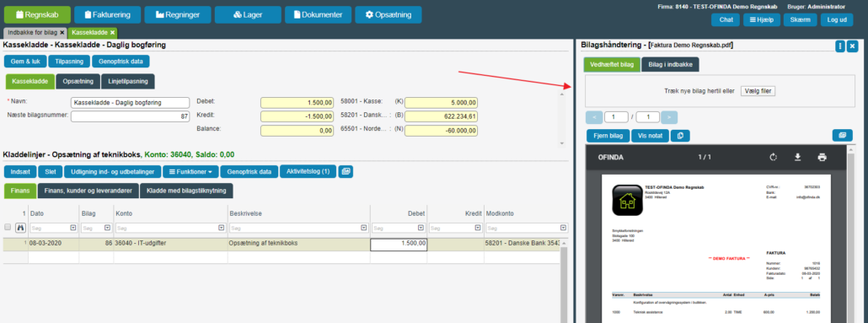Open Konto column filter dropdown

[222, 228]
